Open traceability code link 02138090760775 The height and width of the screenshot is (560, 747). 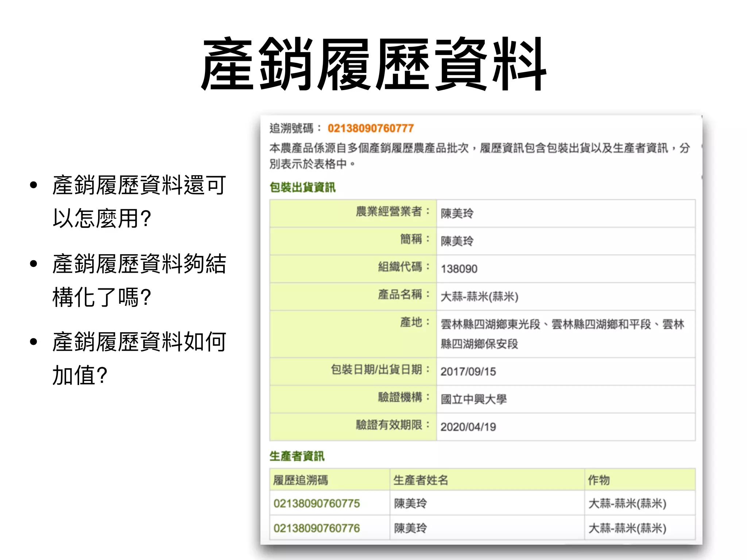(317, 503)
